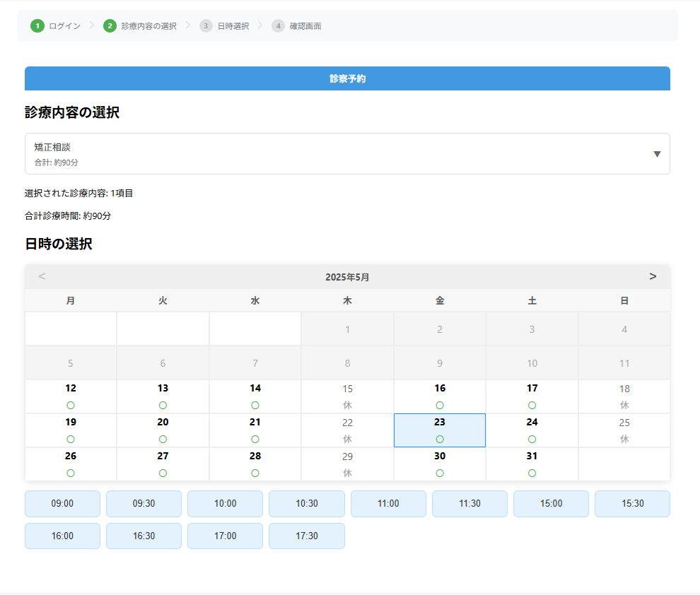
Task: Click the dropdown triangle arrow
Action: [x=657, y=154]
